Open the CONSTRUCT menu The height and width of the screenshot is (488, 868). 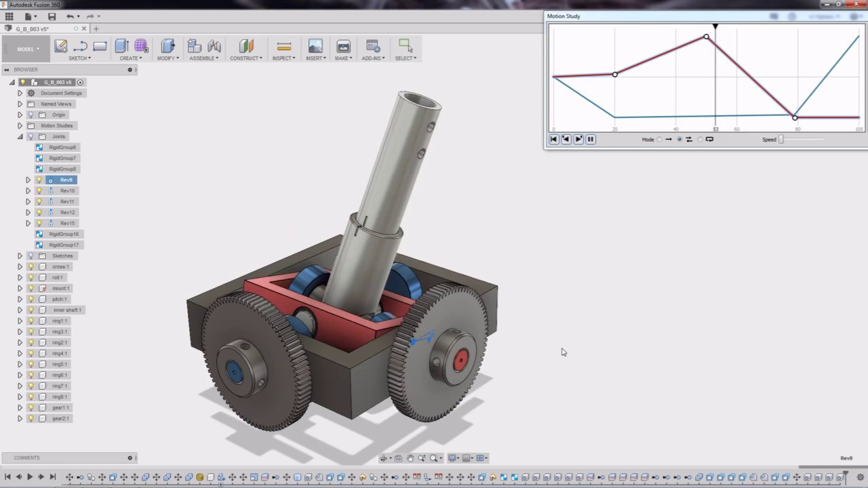click(x=246, y=58)
